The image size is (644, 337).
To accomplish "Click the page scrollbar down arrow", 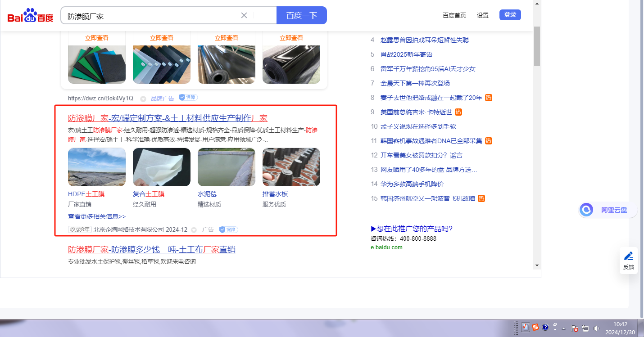I will point(537,265).
